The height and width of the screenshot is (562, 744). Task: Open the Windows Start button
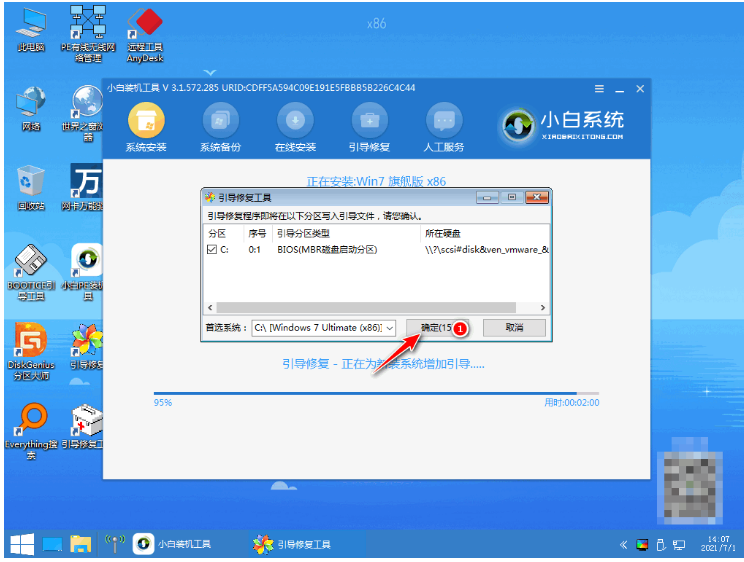point(20,544)
